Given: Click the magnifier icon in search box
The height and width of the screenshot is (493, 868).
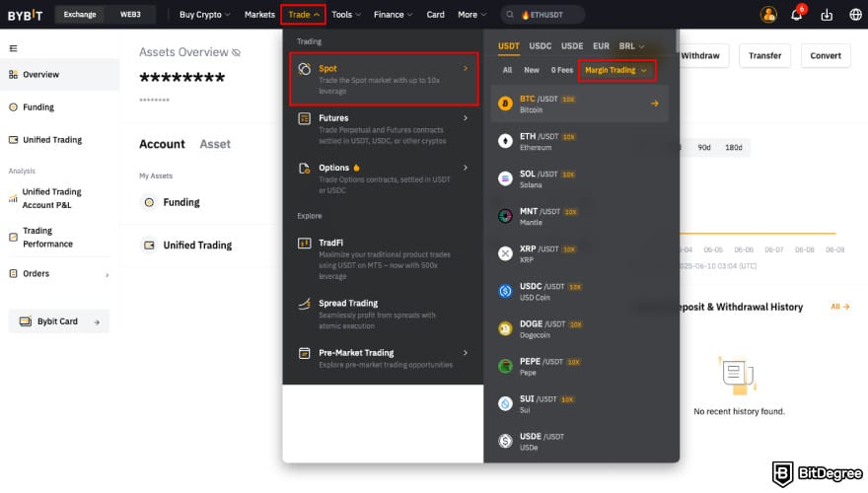Looking at the screenshot, I should tap(510, 15).
